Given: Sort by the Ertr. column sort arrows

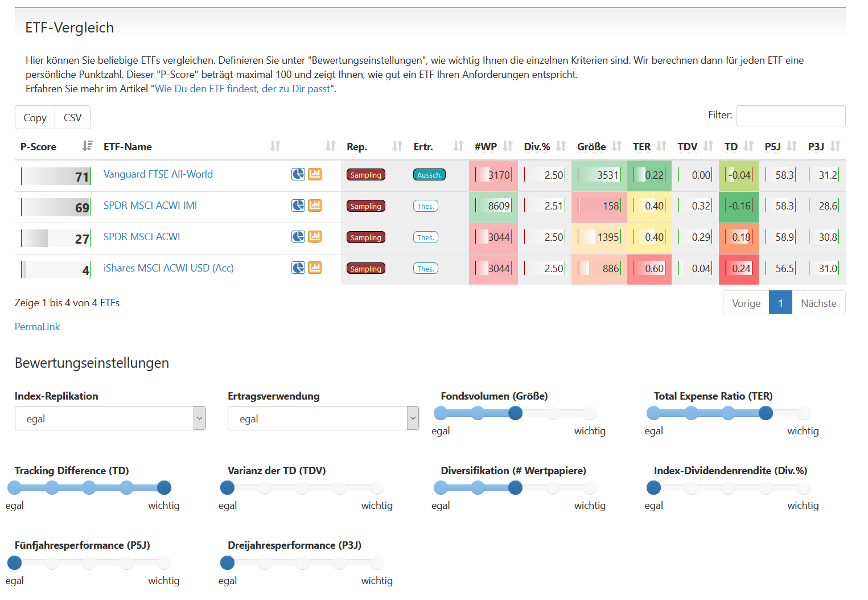Looking at the screenshot, I should tap(459, 146).
